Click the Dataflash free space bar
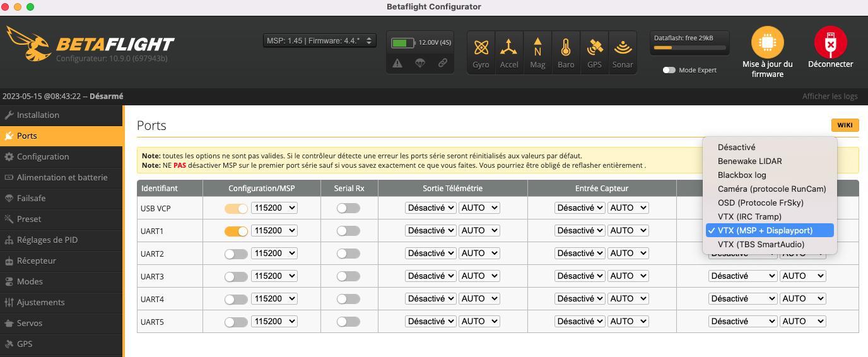Image resolution: width=868 pixels, height=357 pixels. (x=689, y=48)
